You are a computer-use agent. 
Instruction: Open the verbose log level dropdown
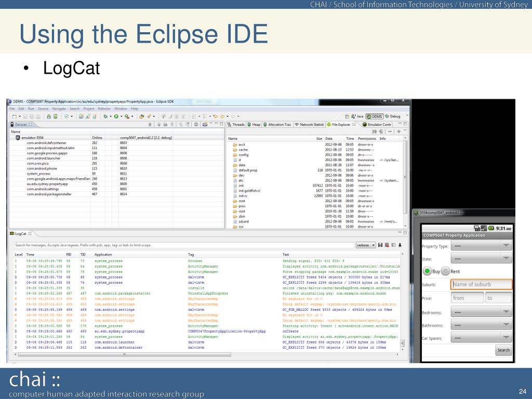(365, 245)
